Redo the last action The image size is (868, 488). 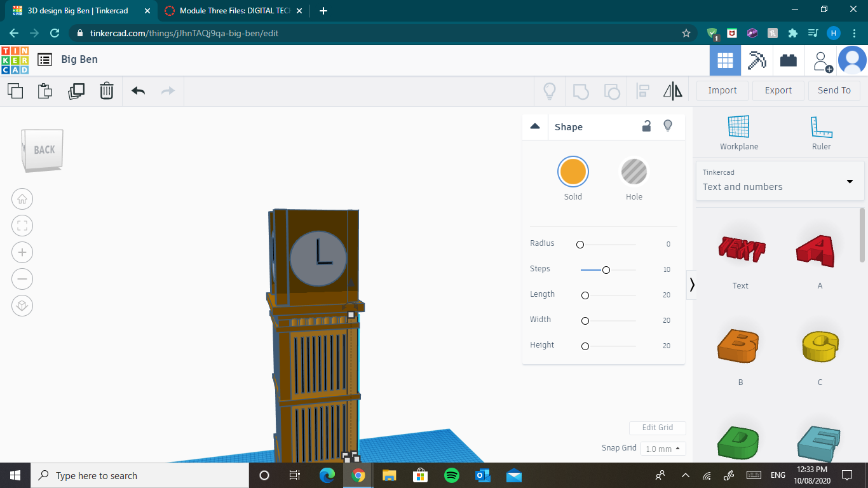(168, 91)
